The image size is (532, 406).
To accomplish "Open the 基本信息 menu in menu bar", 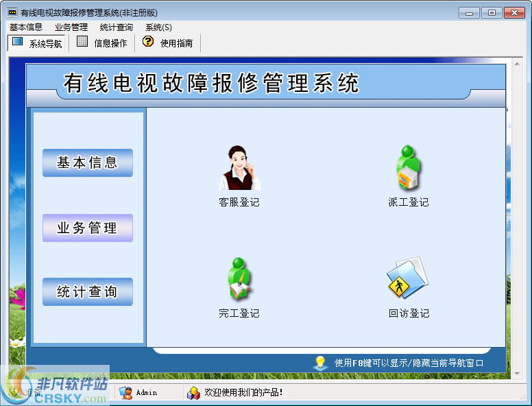I will (26, 27).
